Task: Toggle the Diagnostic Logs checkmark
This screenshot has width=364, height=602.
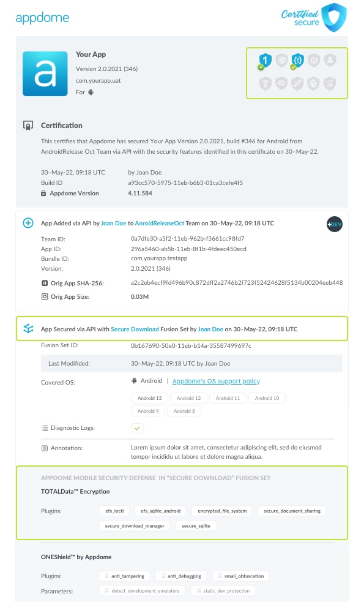Action: 137,428
